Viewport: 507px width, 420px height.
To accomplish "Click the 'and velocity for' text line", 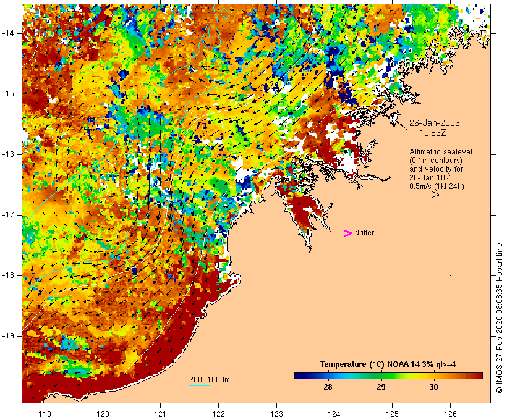I will 436,169.
